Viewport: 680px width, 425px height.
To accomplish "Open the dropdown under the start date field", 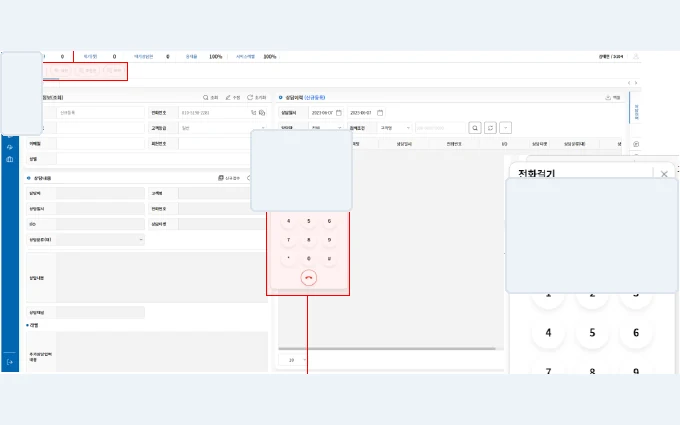I will 326,128.
